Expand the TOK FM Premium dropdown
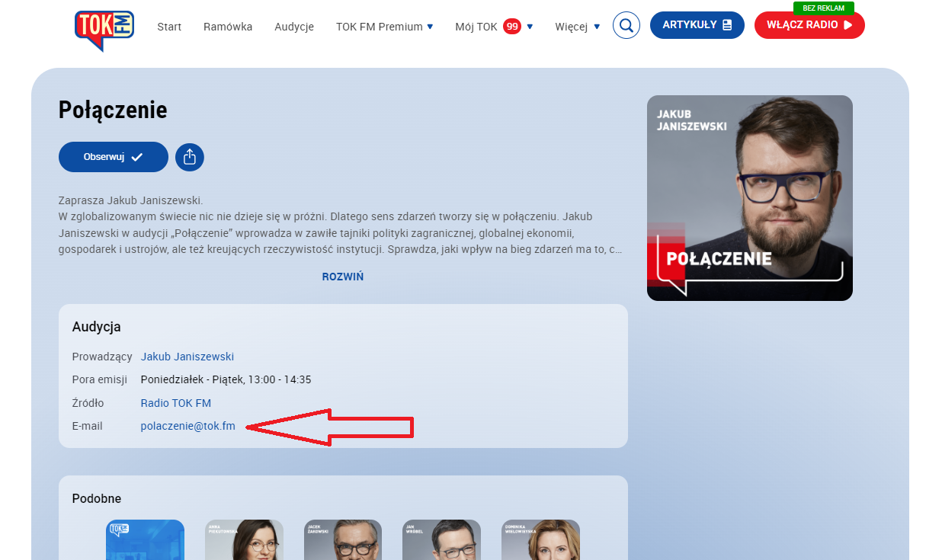Image resolution: width=942 pixels, height=560 pixels. point(385,27)
